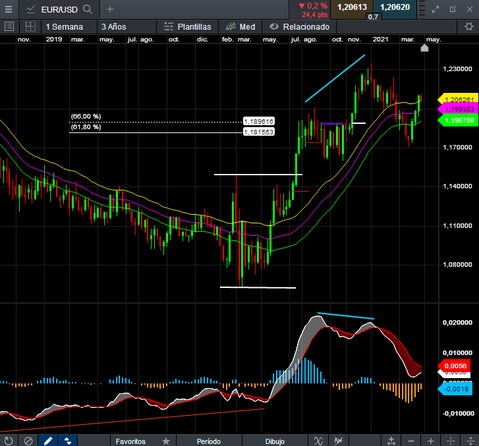Click the 2019 label on time axis
The height and width of the screenshot is (446, 479).
click(x=54, y=39)
